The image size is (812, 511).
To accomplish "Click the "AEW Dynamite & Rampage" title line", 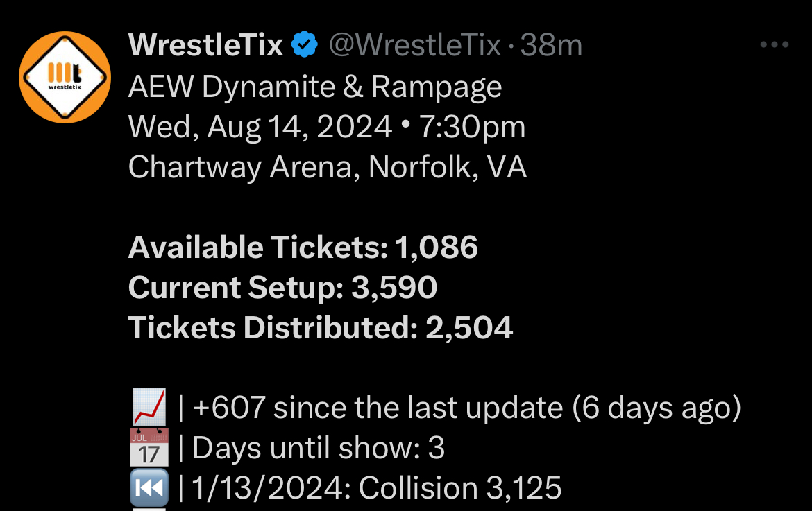I will pos(315,87).
